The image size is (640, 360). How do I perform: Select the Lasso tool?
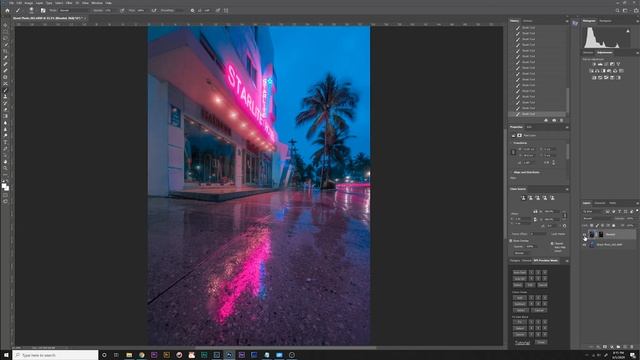point(5,38)
